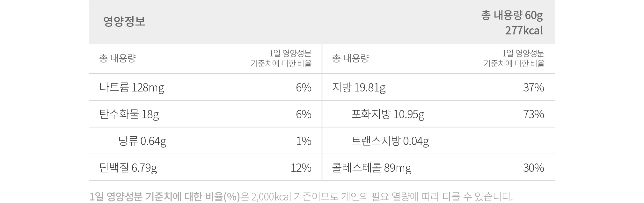Click the 1% sugars percentage
Screen dimensions: 644x203
pos(304,141)
